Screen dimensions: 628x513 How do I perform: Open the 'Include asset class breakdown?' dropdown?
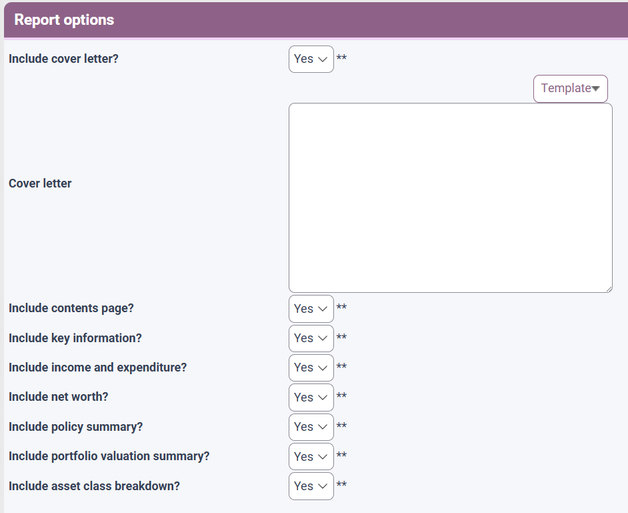point(310,486)
